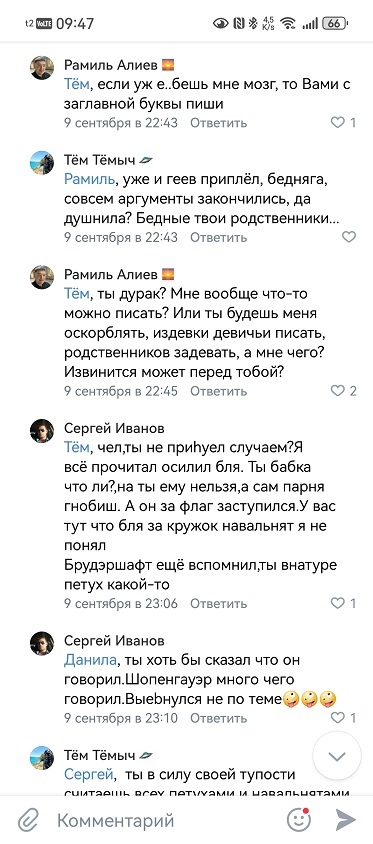The width and height of the screenshot is (373, 844).
Task: Open Тём Тёмыч's avatar in second comment
Action: point(42,163)
